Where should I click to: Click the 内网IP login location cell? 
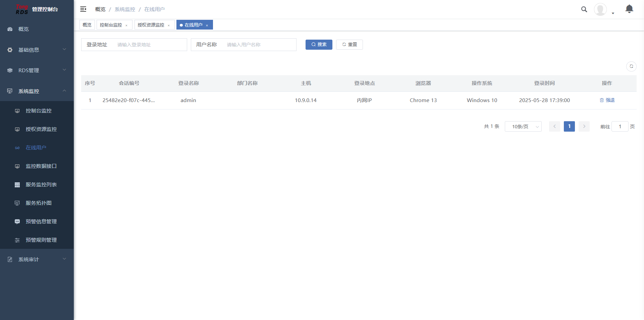click(x=364, y=100)
